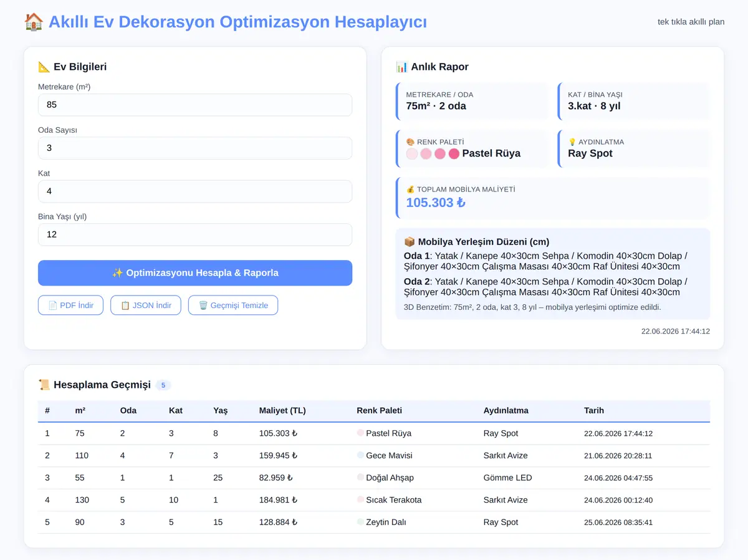This screenshot has height=560, width=748.
Task: Click the 3D Benzetim summary line
Action: coord(532,307)
